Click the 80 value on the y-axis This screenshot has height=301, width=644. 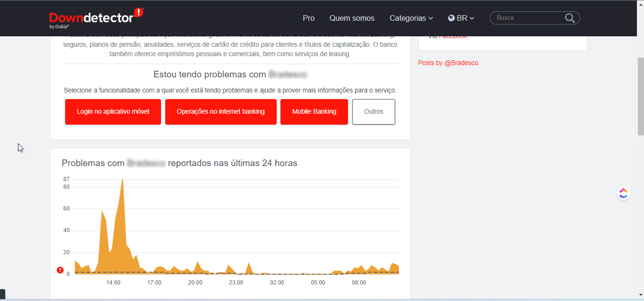66,187
